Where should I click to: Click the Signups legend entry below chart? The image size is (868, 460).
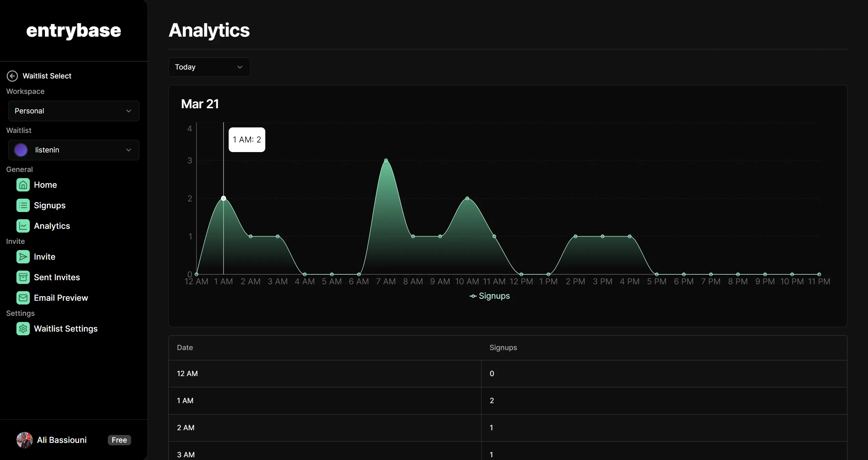(489, 296)
